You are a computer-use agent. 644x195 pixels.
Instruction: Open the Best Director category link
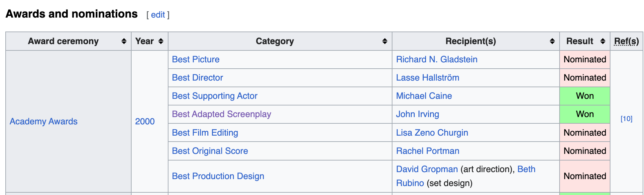point(197,78)
